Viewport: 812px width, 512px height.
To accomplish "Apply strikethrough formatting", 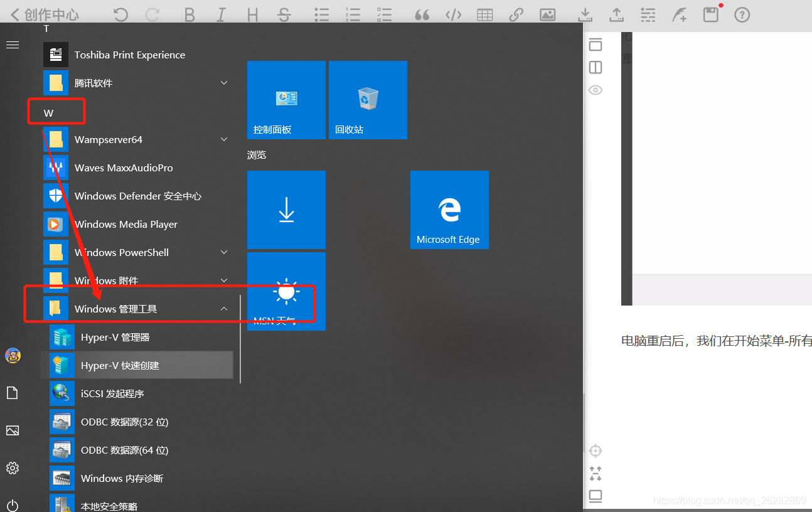I will [284, 14].
